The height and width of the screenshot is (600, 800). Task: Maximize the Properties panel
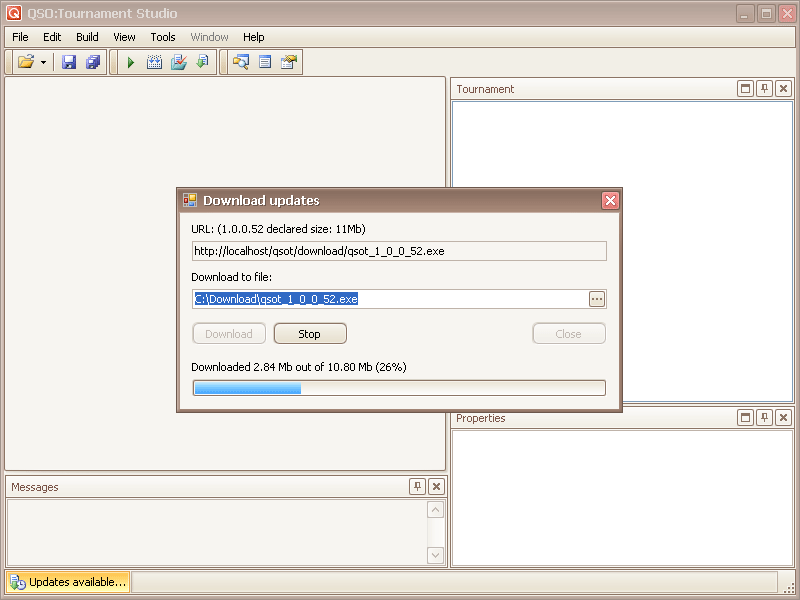click(745, 418)
